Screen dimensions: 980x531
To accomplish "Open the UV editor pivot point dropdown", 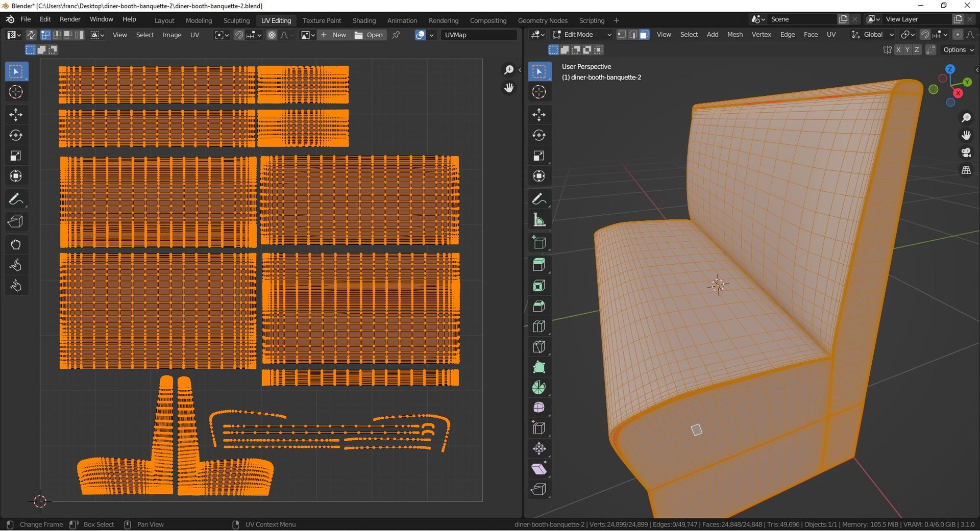I will pyautogui.click(x=222, y=35).
